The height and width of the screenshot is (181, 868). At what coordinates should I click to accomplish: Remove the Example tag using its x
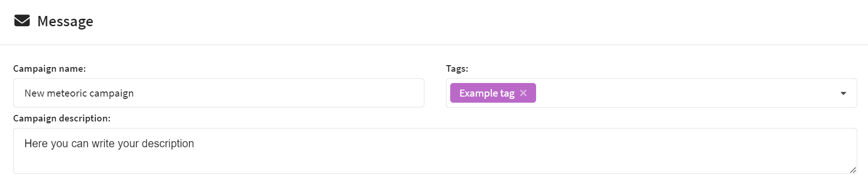[x=523, y=93]
